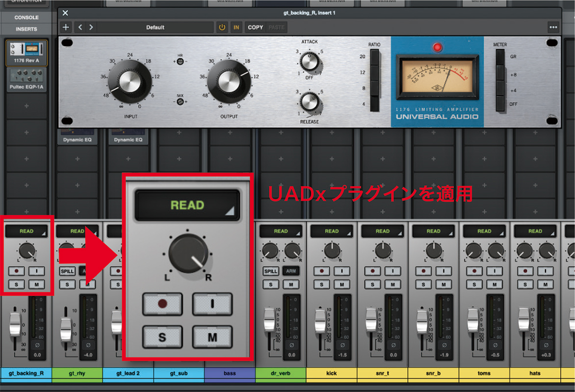Toggle the HR headroom switch

pyautogui.click(x=180, y=62)
